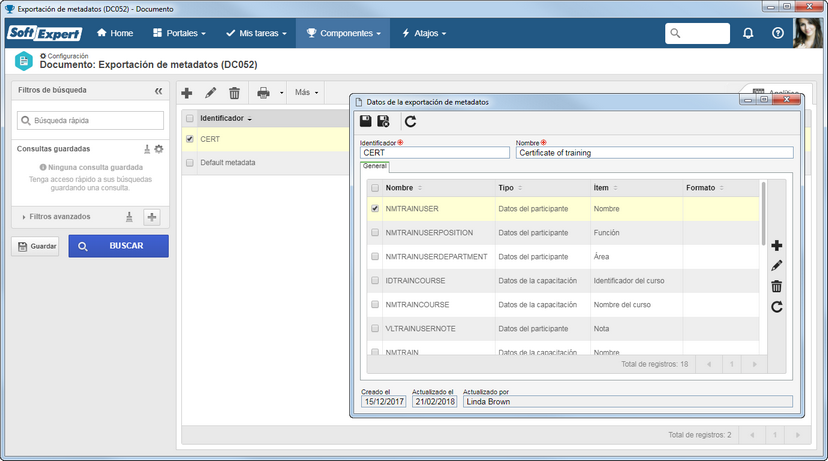This screenshot has width=828, height=461.
Task: Click the Guardar button
Action: (x=35, y=246)
